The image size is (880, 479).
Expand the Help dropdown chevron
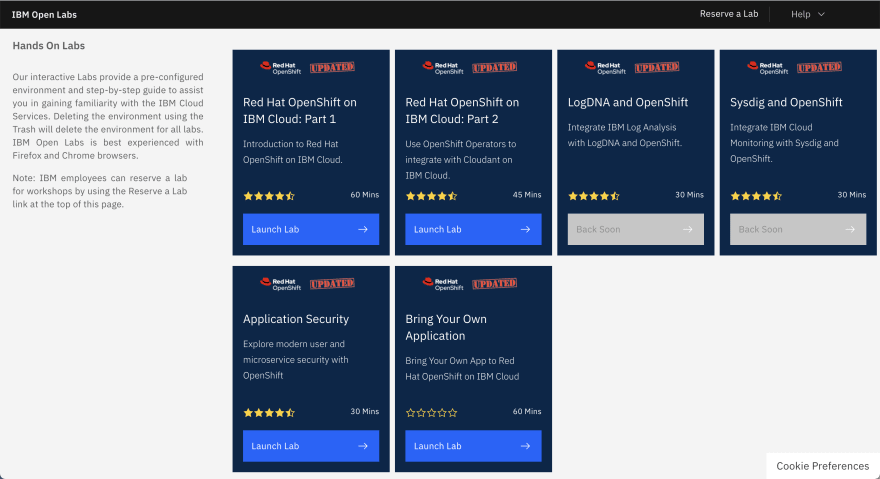tap(821, 14)
